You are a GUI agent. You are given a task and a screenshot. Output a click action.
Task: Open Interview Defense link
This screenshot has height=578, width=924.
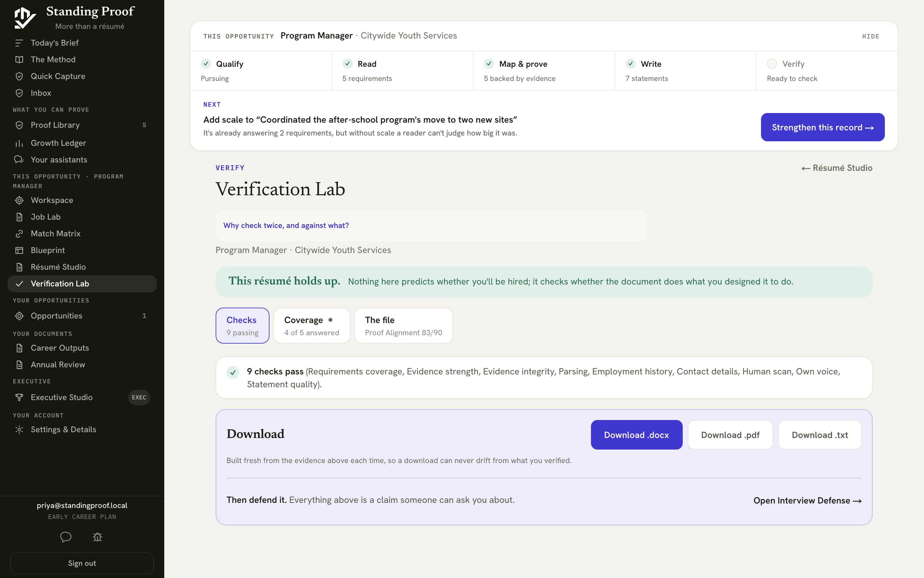(808, 501)
